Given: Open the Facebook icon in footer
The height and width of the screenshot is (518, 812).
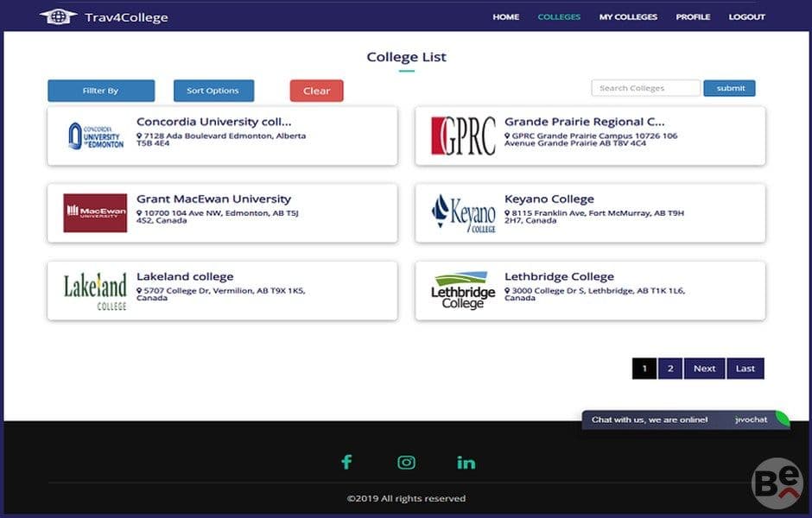Looking at the screenshot, I should (x=346, y=462).
